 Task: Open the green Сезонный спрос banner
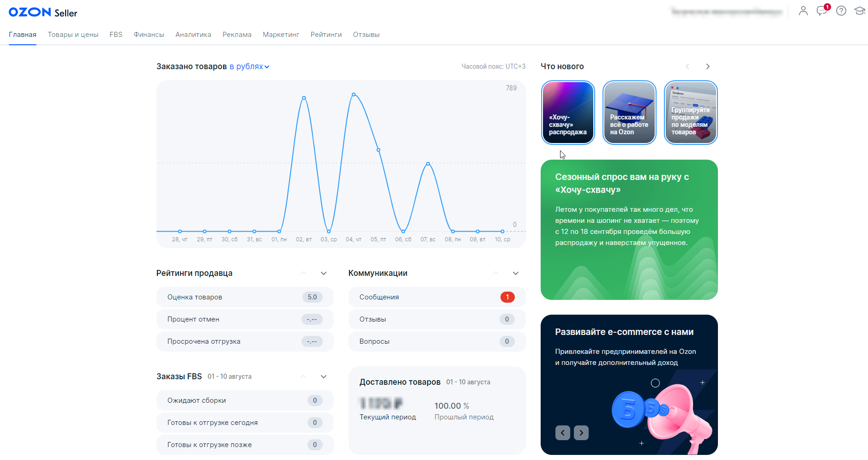[x=629, y=230]
